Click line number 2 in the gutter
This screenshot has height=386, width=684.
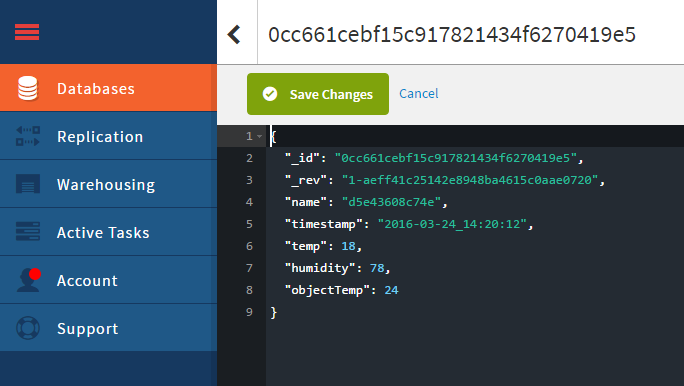(249, 158)
